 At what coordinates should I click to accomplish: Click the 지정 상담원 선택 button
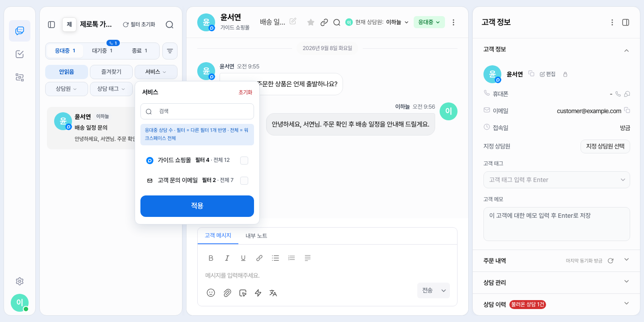coord(605,146)
